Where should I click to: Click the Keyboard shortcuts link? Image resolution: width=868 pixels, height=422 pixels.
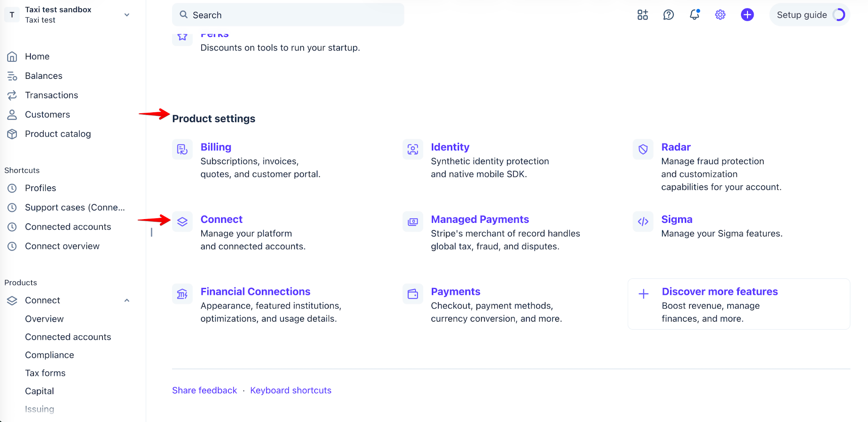tap(291, 390)
